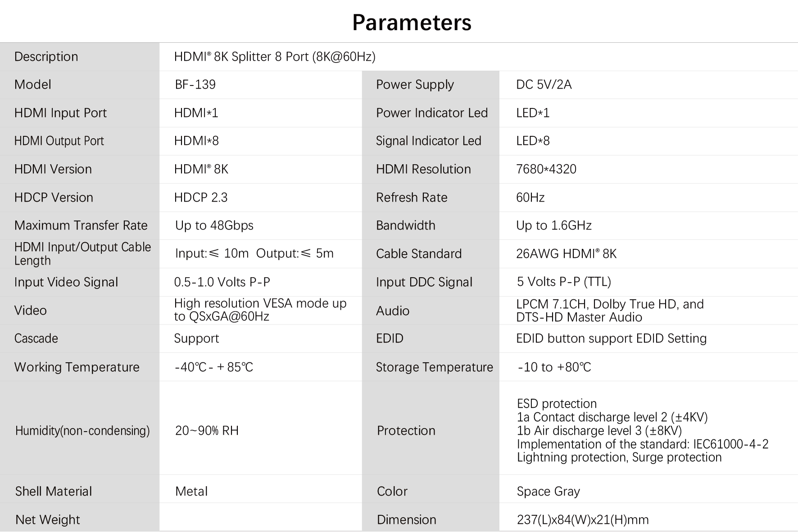Select the Storage Temperature label

(x=434, y=367)
